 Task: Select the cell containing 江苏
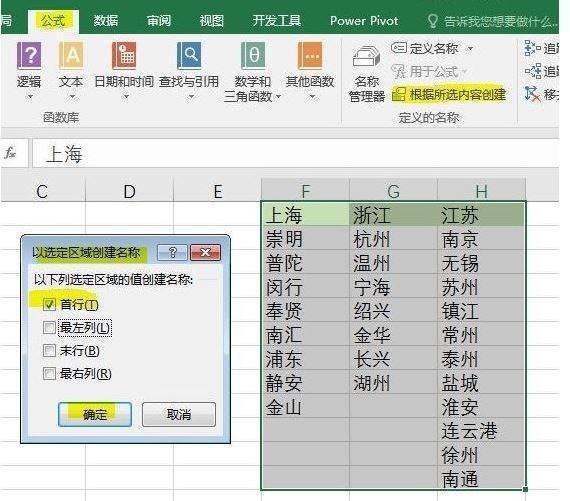pyautogui.click(x=482, y=214)
